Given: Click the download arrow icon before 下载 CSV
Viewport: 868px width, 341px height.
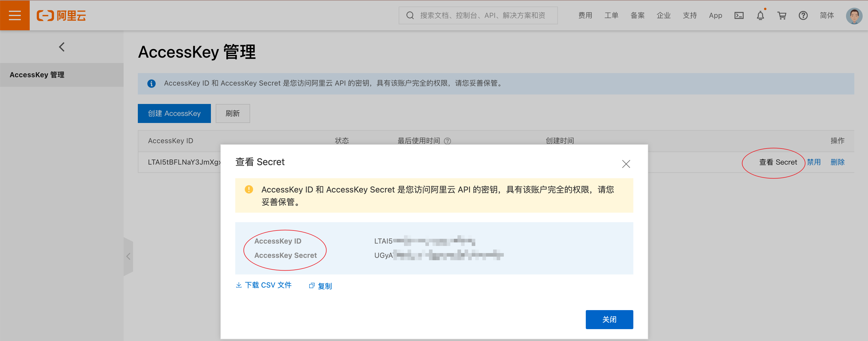Looking at the screenshot, I should 239,285.
